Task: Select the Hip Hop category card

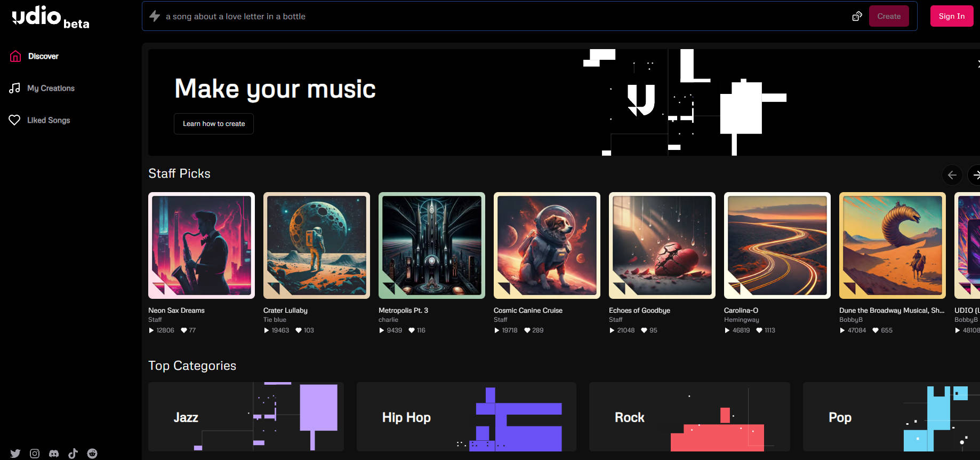Action: 467,417
